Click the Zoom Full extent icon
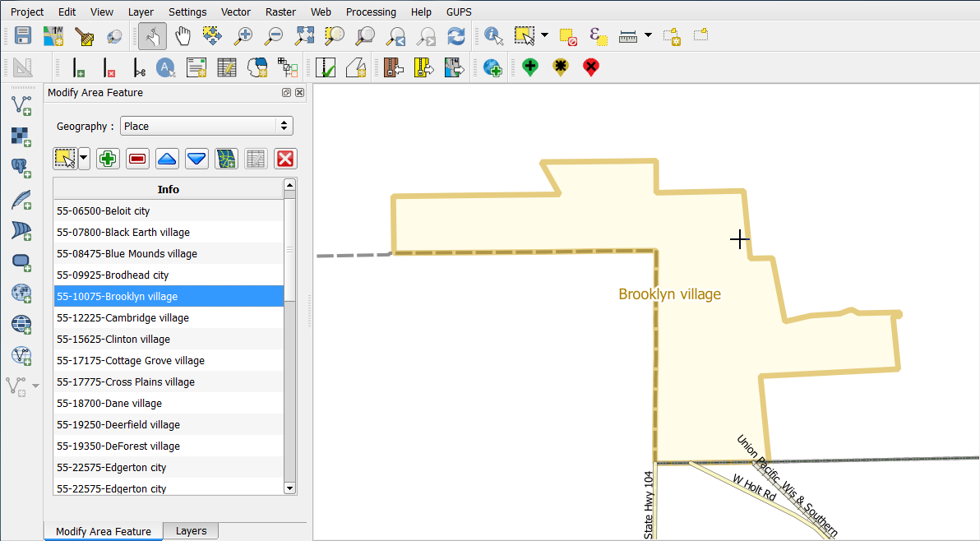 305,36
